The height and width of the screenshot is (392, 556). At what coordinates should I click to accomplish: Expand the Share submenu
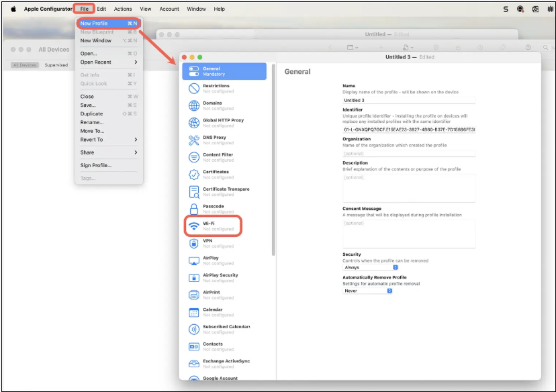108,152
